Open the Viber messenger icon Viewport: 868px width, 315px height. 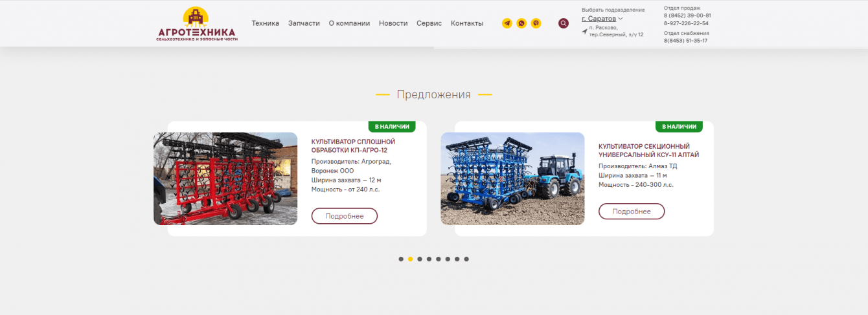pos(536,23)
